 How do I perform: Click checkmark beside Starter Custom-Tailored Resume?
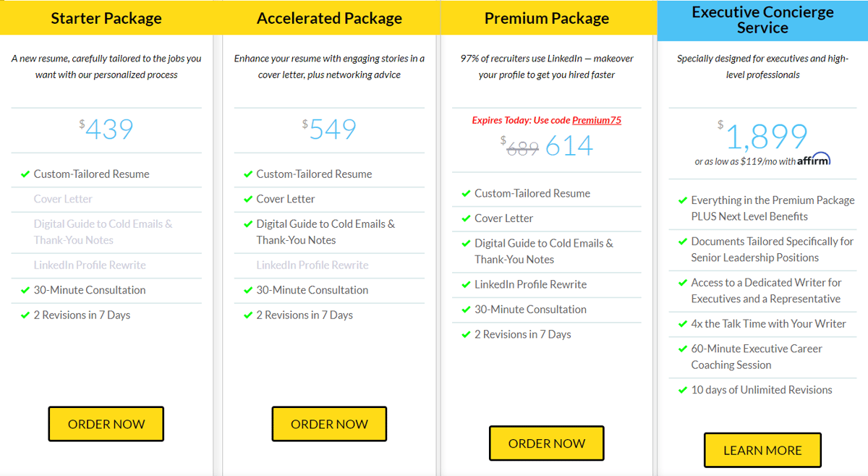tap(25, 174)
